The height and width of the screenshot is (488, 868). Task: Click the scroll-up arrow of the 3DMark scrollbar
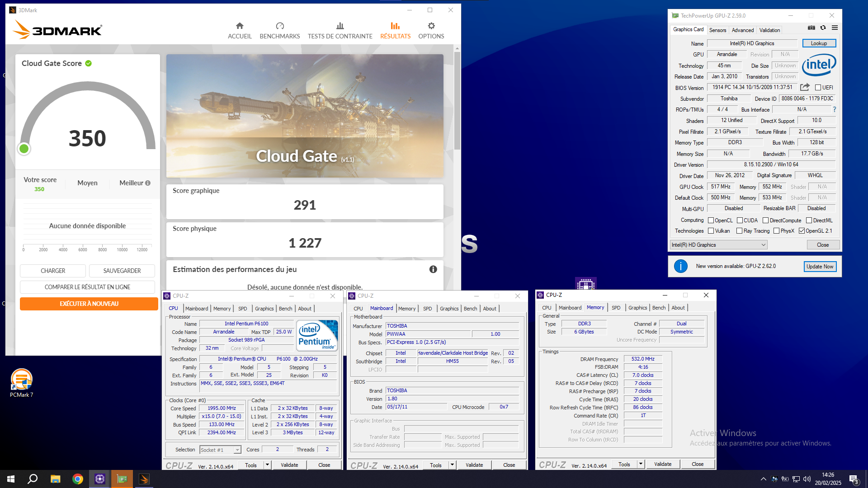457,48
